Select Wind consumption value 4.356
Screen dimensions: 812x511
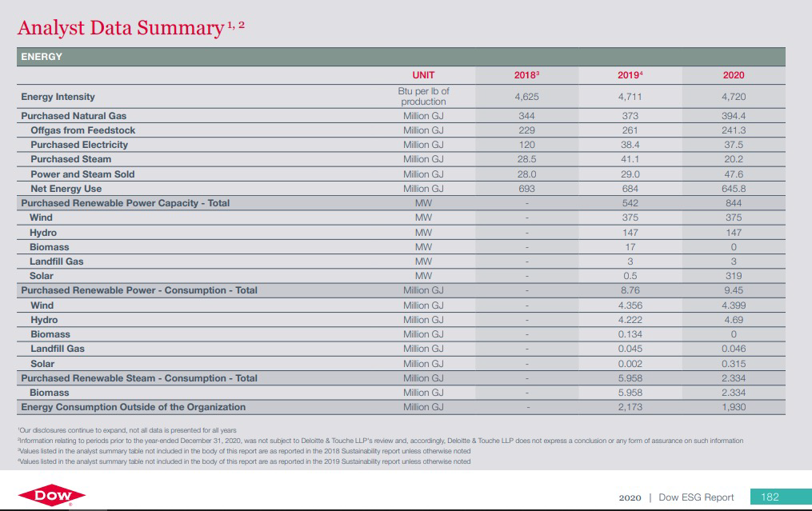(x=630, y=305)
